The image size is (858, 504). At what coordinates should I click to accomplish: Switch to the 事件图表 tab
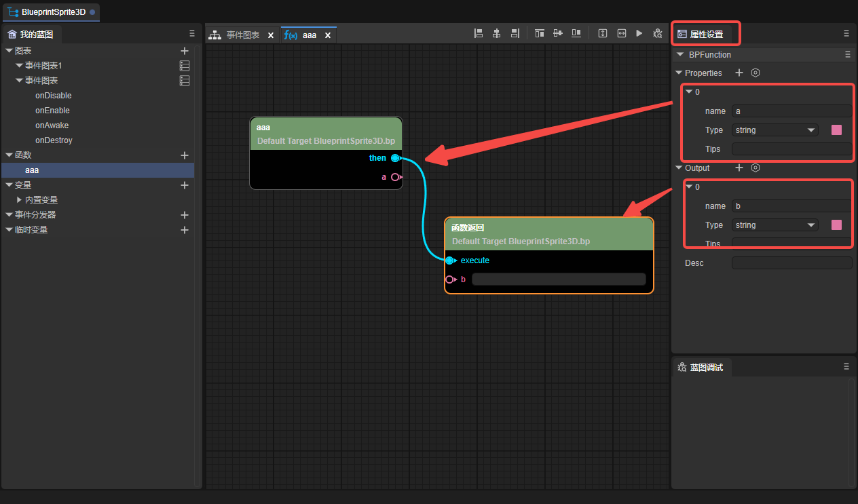coord(242,35)
